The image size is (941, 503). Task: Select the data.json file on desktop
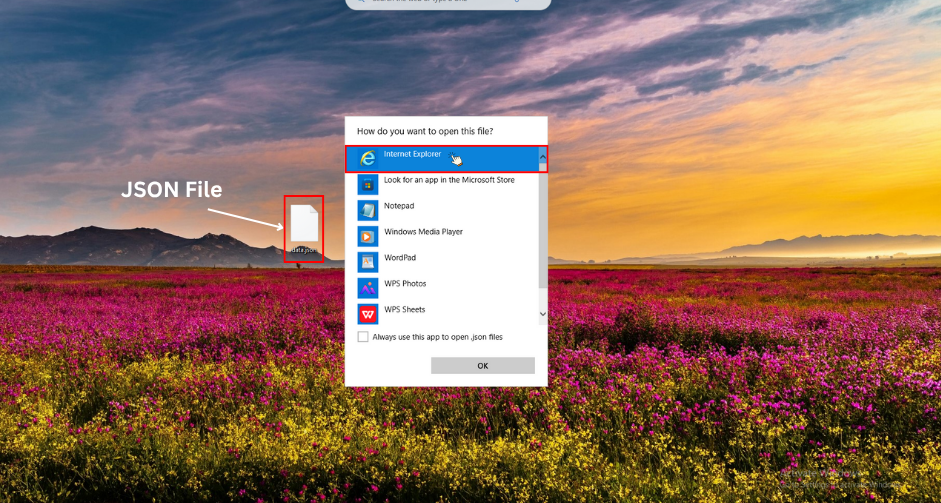pyautogui.click(x=303, y=228)
